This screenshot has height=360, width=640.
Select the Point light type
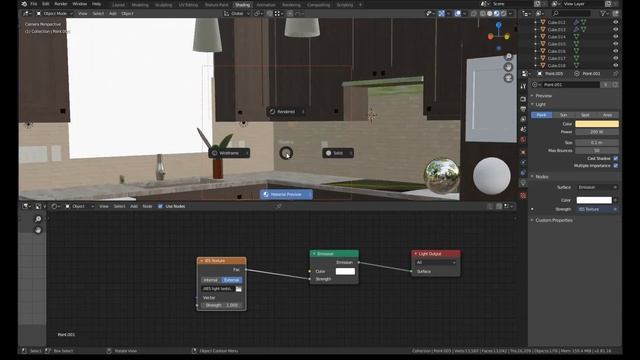(x=542, y=115)
